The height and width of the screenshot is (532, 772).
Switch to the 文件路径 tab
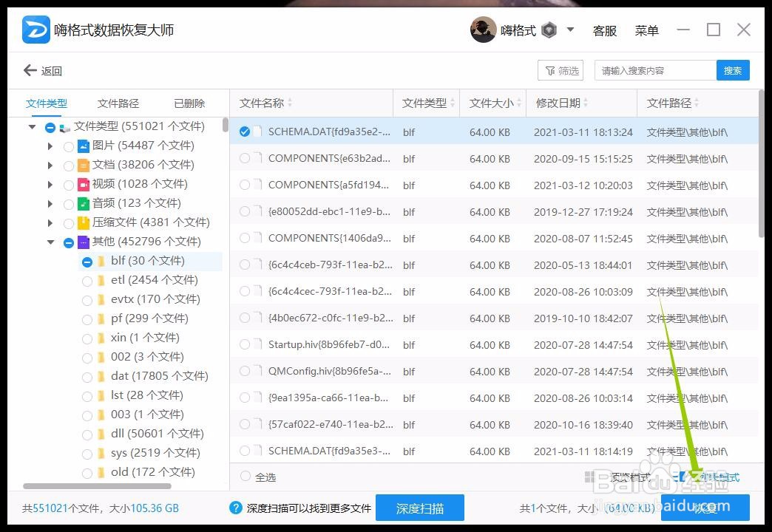(x=117, y=103)
